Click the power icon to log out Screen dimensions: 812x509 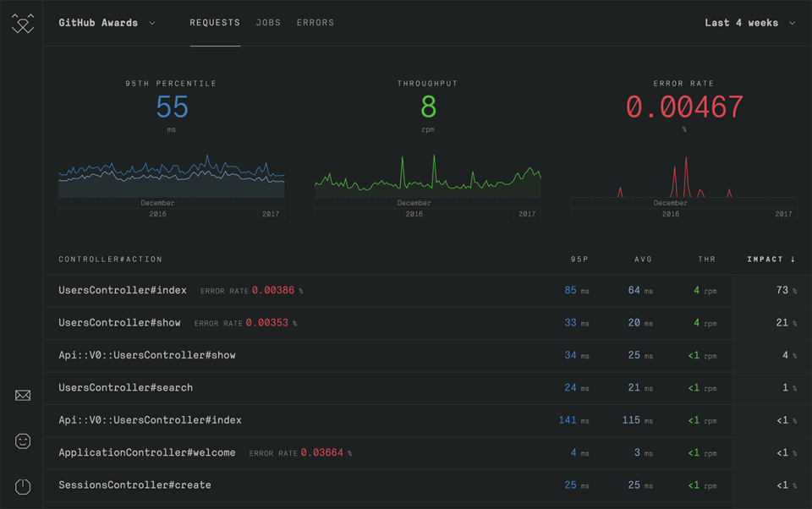[x=23, y=486]
